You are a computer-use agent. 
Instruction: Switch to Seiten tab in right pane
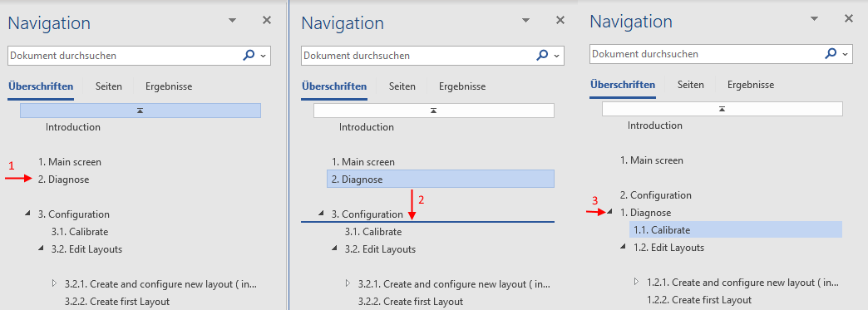point(690,85)
